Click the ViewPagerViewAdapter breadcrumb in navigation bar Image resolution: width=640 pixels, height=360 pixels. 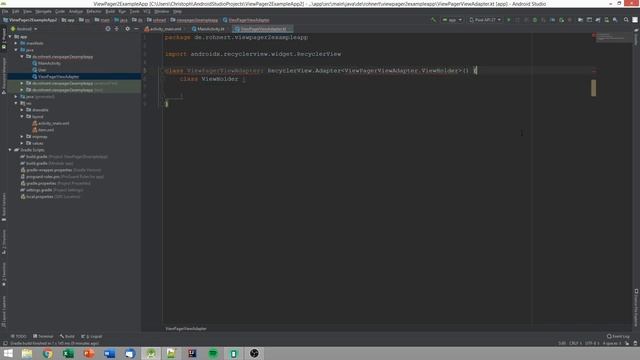[x=246, y=20]
